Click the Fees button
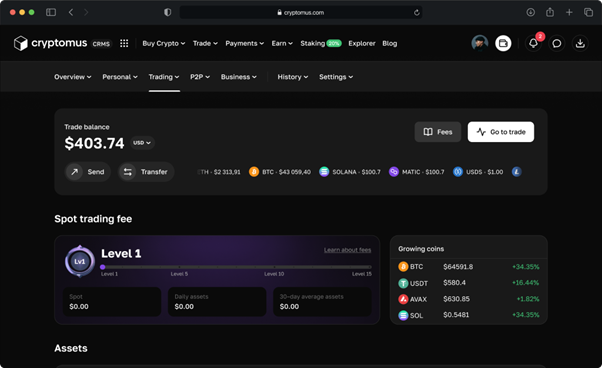The image size is (602, 368). [x=438, y=132]
